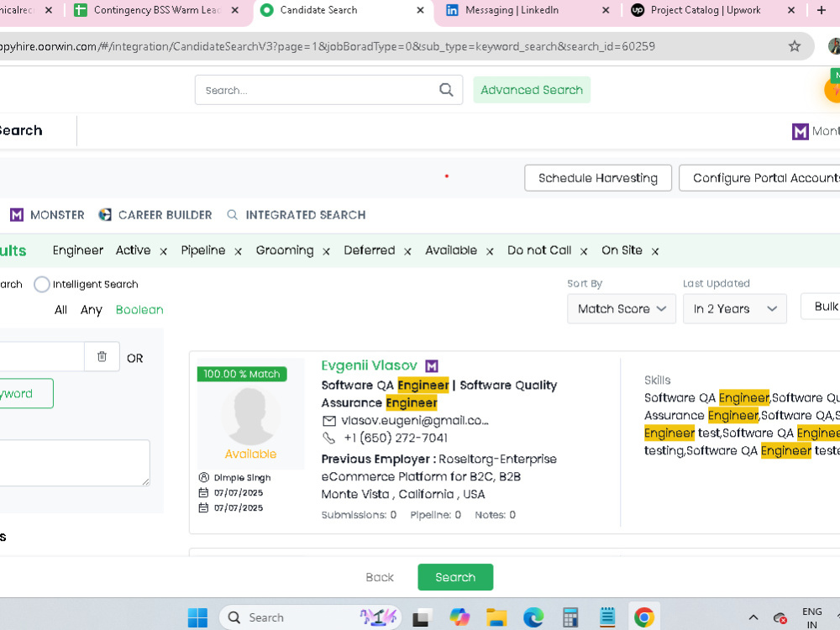Open Chrome from taskbar
The image size is (840, 630).
click(x=643, y=617)
